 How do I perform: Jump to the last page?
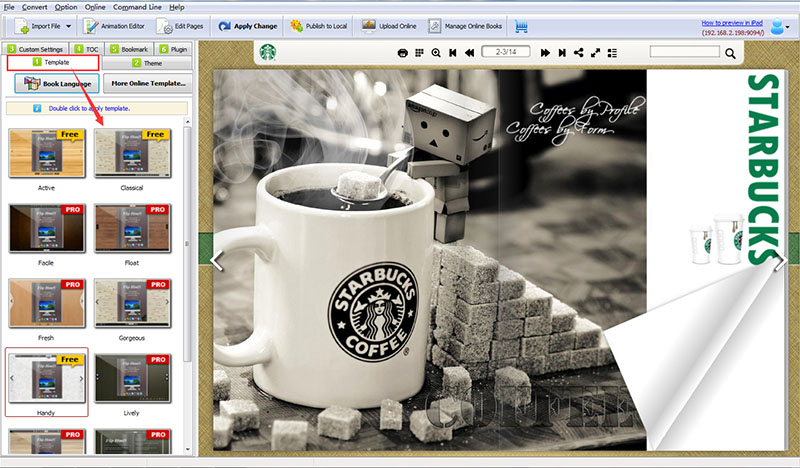562,53
